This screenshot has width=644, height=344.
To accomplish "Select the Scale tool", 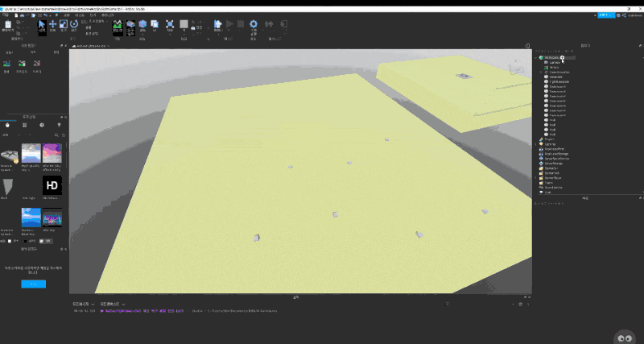I will point(64,24).
